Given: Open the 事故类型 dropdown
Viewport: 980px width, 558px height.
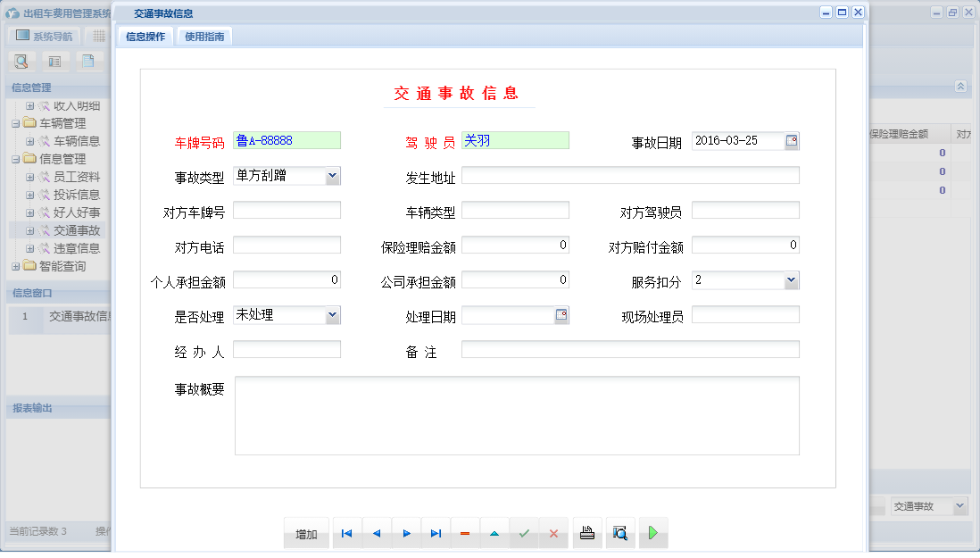Looking at the screenshot, I should pyautogui.click(x=332, y=176).
